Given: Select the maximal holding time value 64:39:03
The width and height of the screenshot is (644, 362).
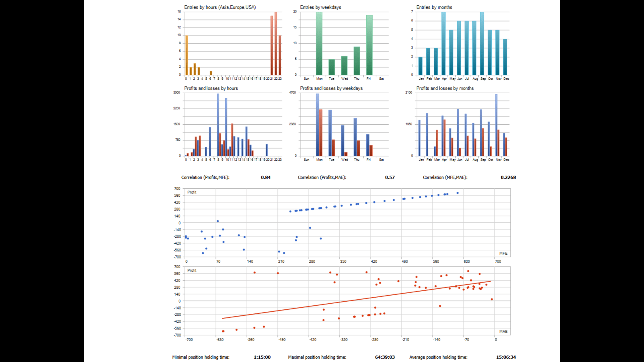Looking at the screenshot, I should click(x=385, y=357).
